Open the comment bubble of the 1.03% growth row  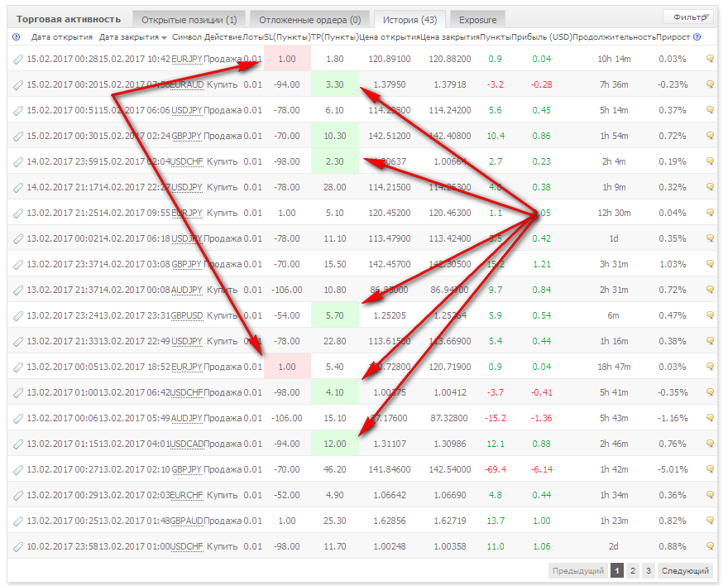coord(710,264)
